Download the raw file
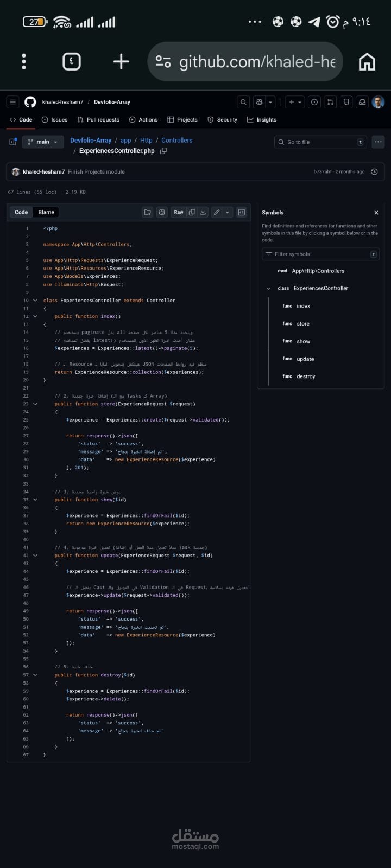 coord(203,212)
